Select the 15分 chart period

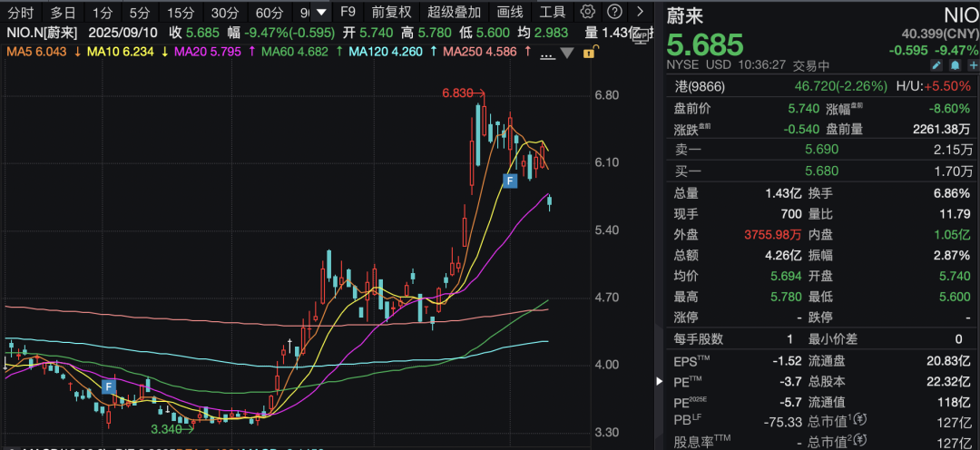[x=181, y=12]
